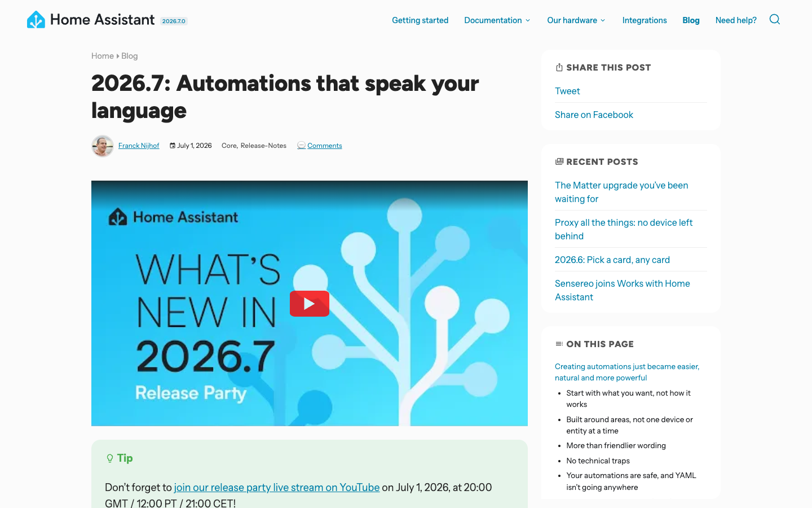The height and width of the screenshot is (508, 812).
Task: Open the Blog nav item
Action: point(691,20)
